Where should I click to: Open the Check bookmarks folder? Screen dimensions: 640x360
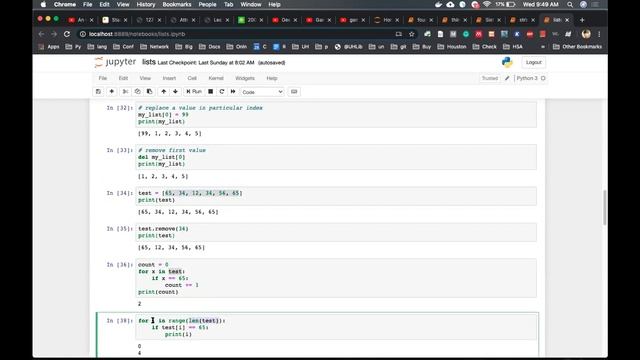click(484, 47)
